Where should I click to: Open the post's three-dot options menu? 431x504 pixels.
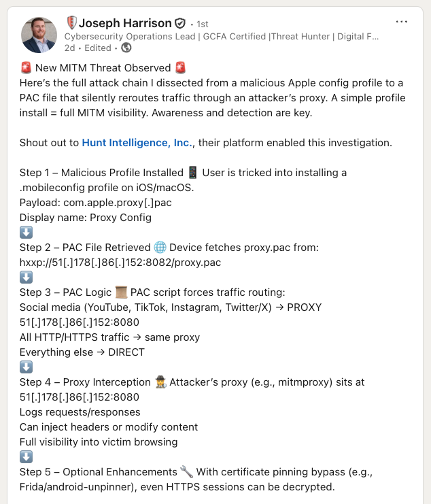pyautogui.click(x=402, y=22)
